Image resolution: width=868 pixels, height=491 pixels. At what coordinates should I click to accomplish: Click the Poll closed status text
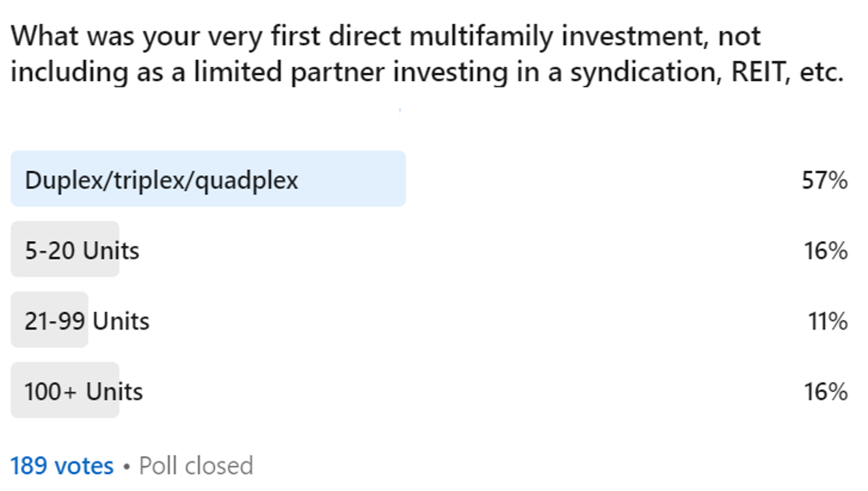pyautogui.click(x=196, y=466)
